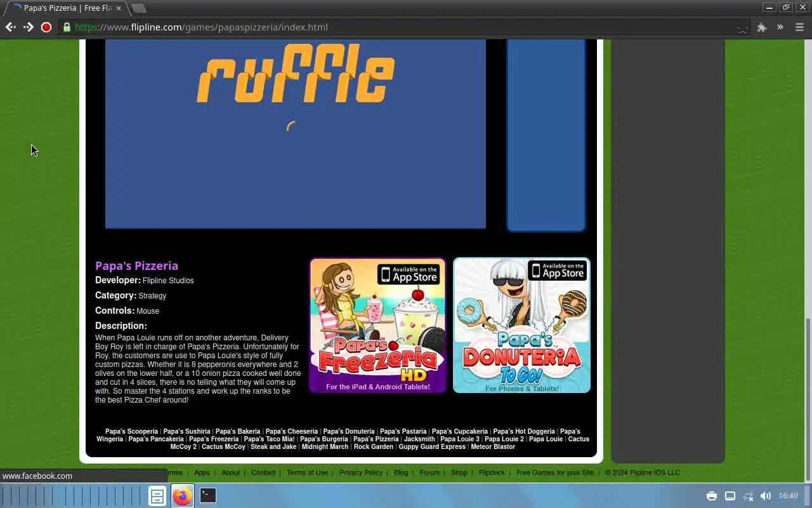
Task: Open file manager from the taskbar
Action: [x=157, y=496]
